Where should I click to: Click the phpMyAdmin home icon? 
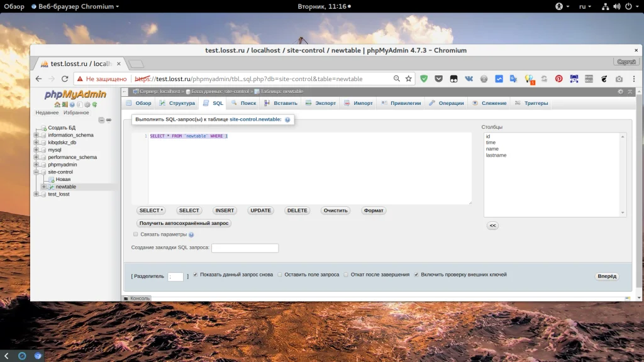click(57, 104)
